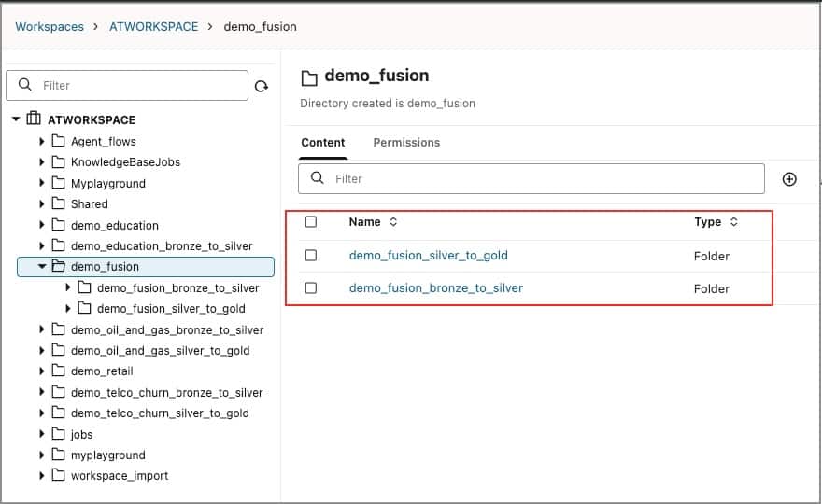Screen dimensions: 822x504
Task: Go to Workspaces breadcrumb link
Action: [50, 27]
